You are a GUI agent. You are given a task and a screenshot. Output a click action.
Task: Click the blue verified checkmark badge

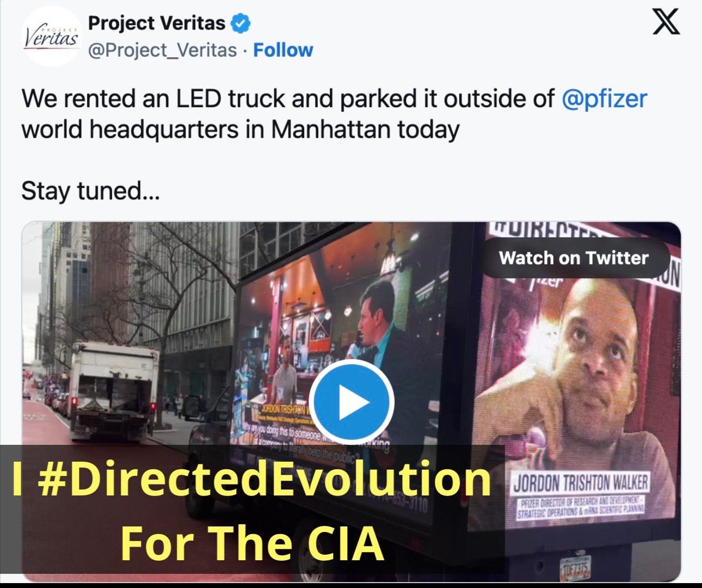tap(241, 23)
